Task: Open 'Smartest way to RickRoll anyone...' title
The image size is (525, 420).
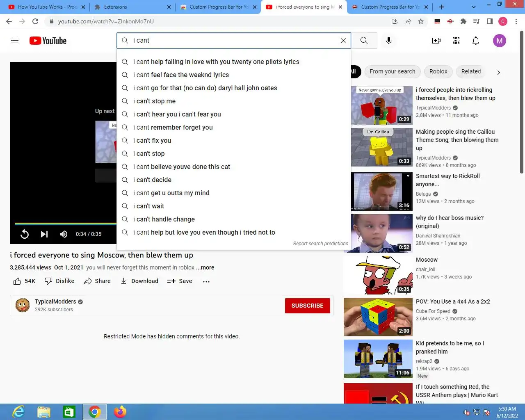Action: 448,180
